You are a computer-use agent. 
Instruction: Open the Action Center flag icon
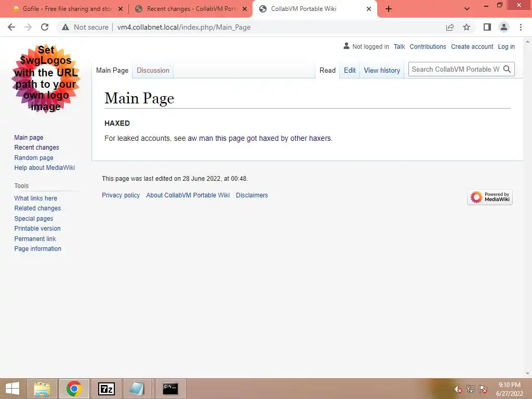(x=483, y=389)
